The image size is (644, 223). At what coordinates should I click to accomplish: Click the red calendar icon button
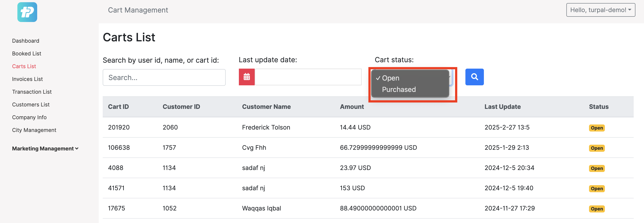(247, 77)
